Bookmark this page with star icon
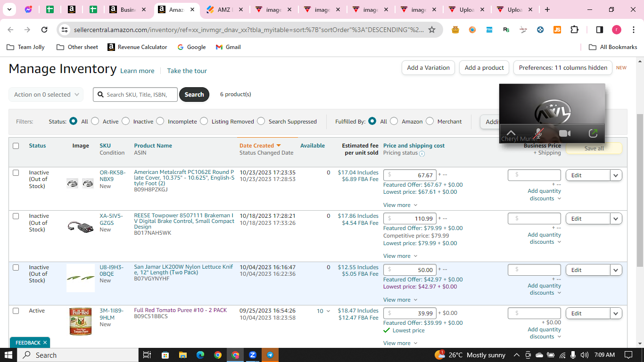Screen dimensions: 644x362 432,30
